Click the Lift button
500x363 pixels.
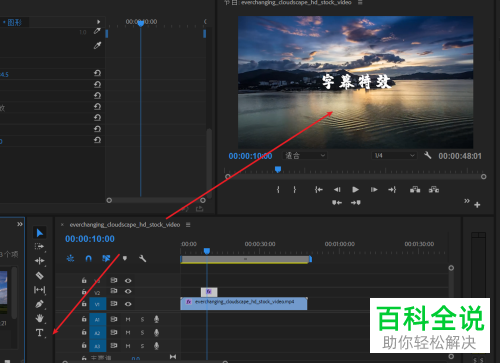(x=415, y=190)
